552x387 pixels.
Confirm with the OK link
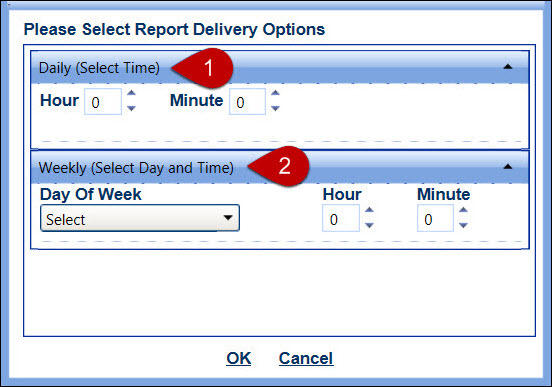point(239,358)
